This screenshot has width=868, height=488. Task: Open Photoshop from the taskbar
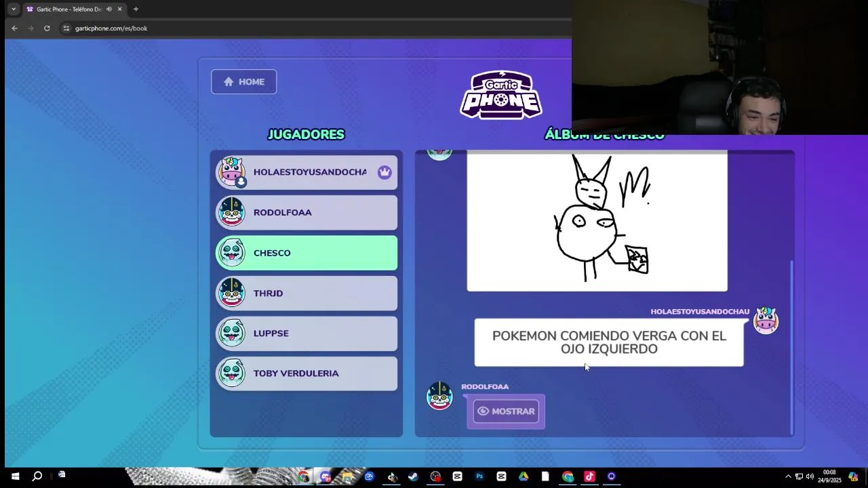(479, 476)
